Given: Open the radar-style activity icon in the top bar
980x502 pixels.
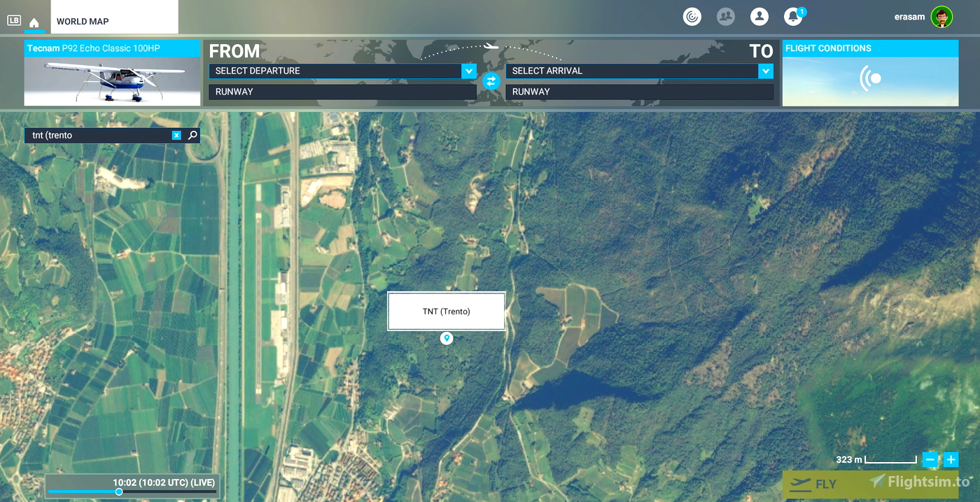Looking at the screenshot, I should [692, 17].
